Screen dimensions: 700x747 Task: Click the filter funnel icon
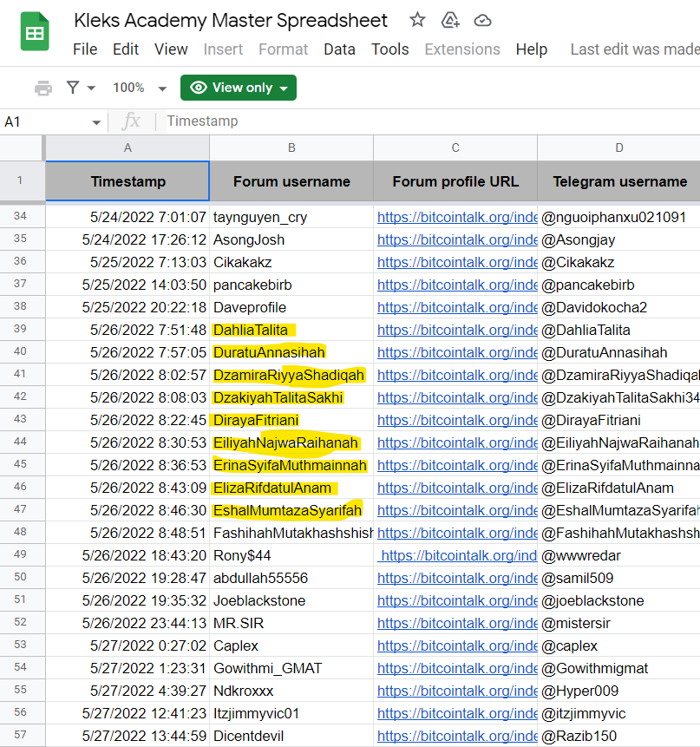[73, 88]
